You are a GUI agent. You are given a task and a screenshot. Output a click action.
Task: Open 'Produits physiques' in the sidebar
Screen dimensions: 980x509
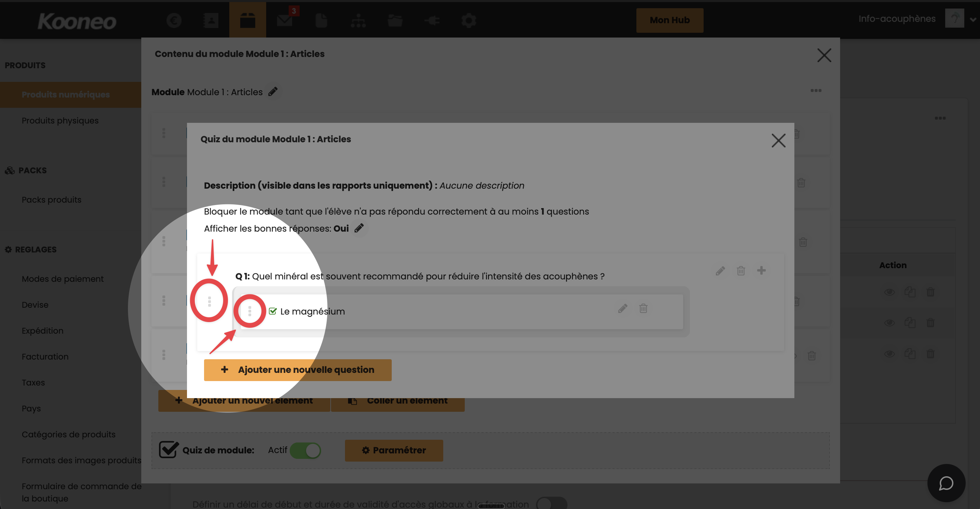(60, 120)
